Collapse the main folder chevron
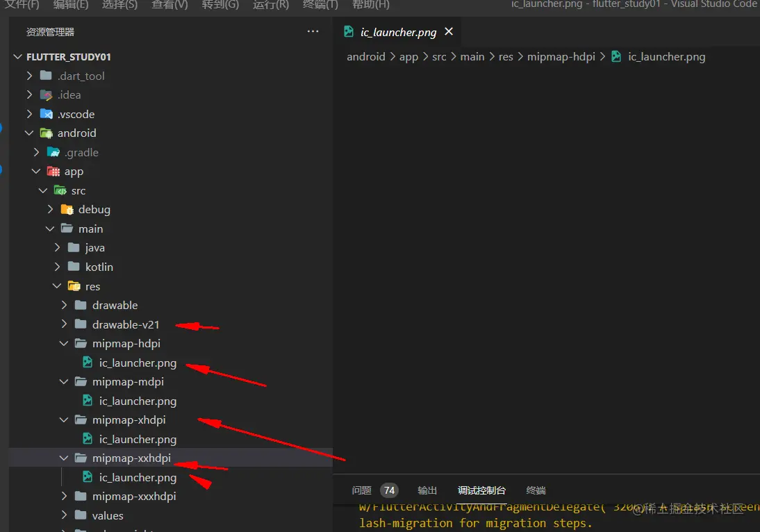This screenshot has width=760, height=532. pos(50,228)
